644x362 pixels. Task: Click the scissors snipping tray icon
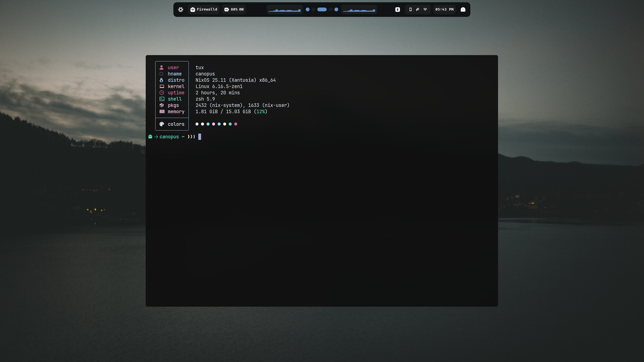pyautogui.click(x=425, y=10)
